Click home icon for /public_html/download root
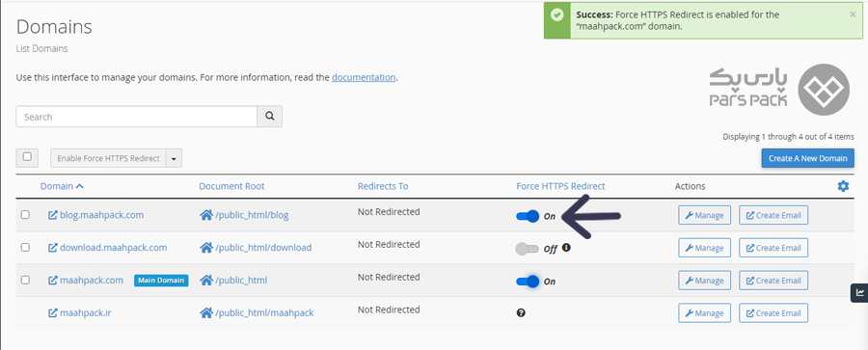The height and width of the screenshot is (350, 868). click(206, 248)
